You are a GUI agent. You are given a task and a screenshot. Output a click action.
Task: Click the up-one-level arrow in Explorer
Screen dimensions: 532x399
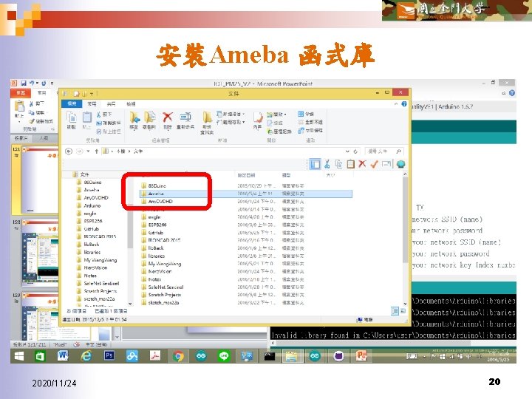(x=97, y=151)
